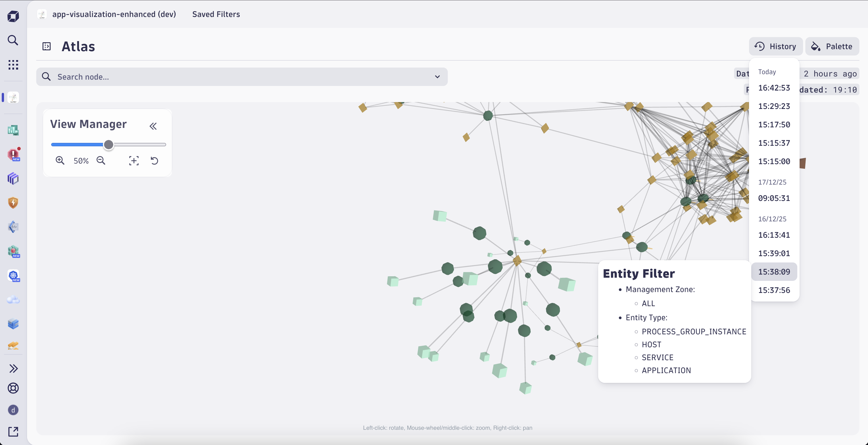The image size is (868, 445).
Task: Open the support lifebuoy icon
Action: coord(13,388)
